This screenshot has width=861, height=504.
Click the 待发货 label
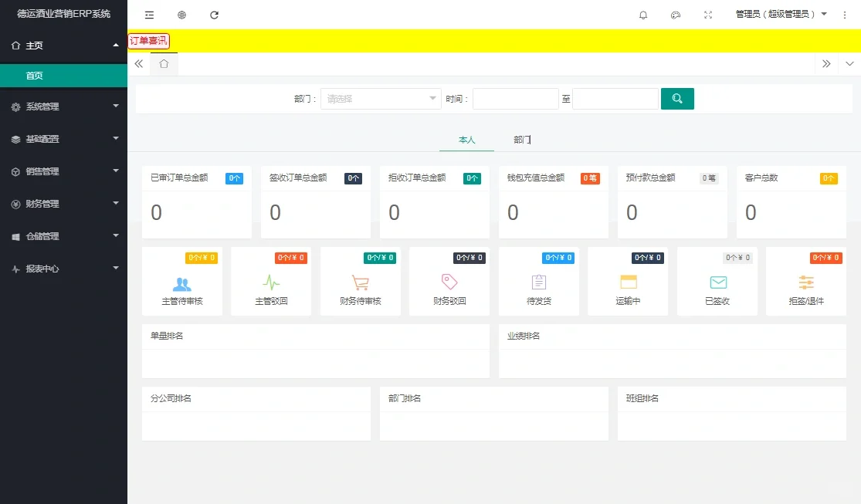539,302
